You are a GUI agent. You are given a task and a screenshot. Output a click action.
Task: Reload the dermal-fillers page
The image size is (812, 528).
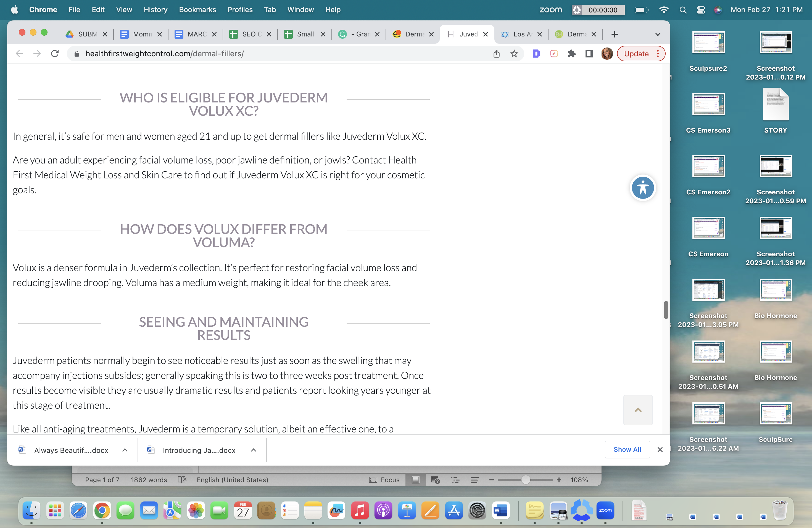(x=55, y=54)
